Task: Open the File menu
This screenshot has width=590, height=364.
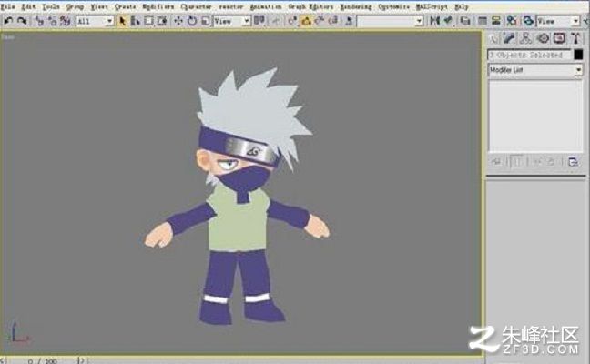Action: tap(7, 6)
